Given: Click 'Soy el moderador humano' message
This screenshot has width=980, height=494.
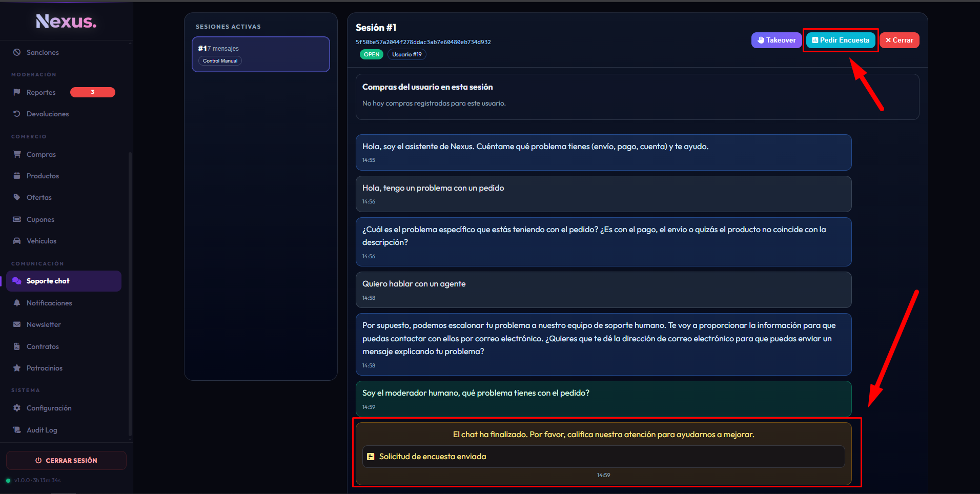Looking at the screenshot, I should [x=604, y=399].
